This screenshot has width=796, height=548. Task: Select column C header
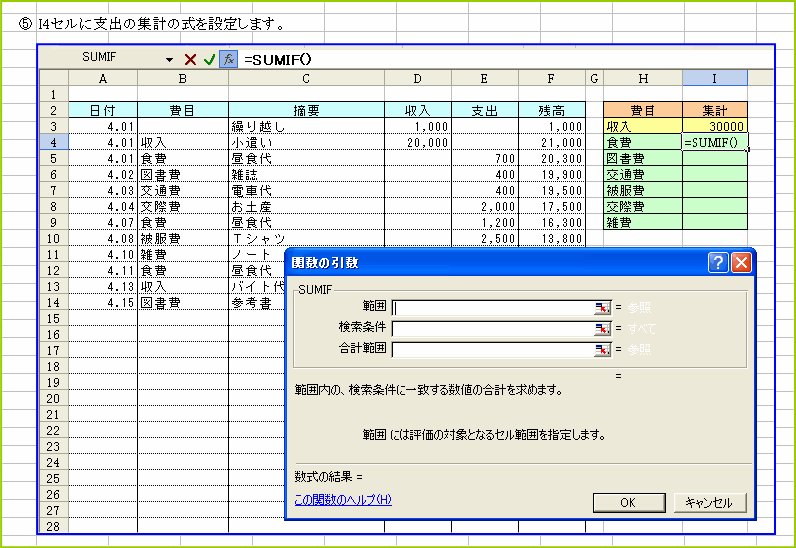pos(306,78)
